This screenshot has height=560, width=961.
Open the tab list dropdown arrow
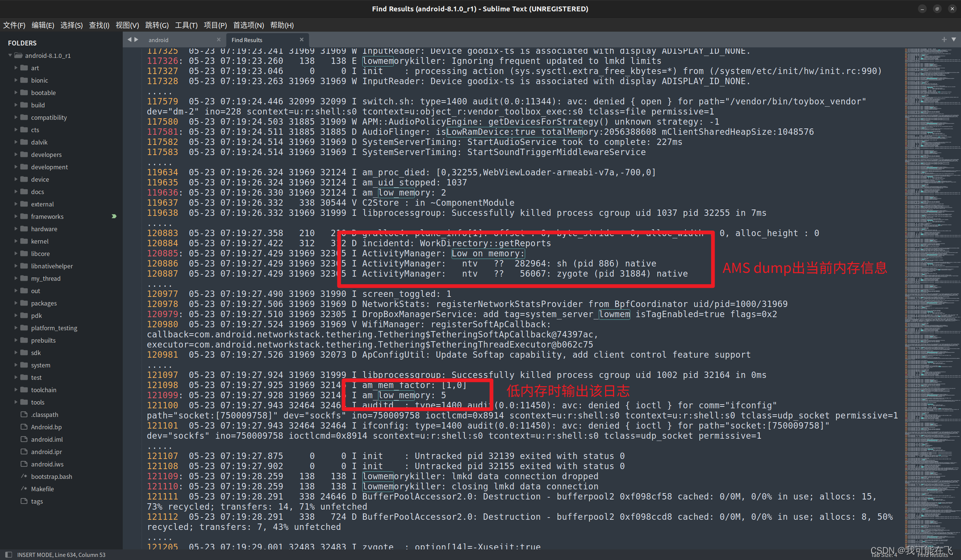pyautogui.click(x=954, y=39)
